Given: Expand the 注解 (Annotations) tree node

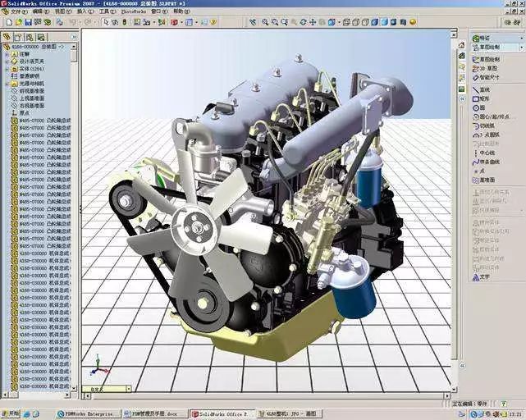Looking at the screenshot, I should coord(7,54).
